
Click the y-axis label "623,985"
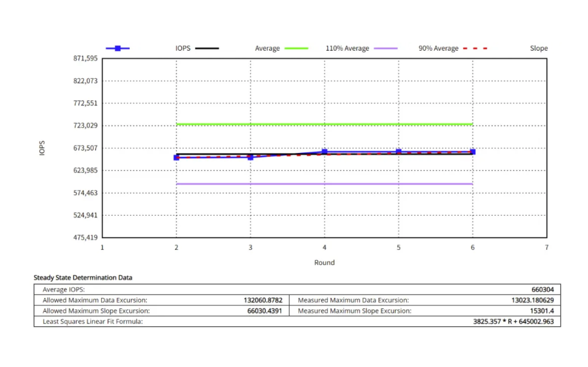pos(85,170)
